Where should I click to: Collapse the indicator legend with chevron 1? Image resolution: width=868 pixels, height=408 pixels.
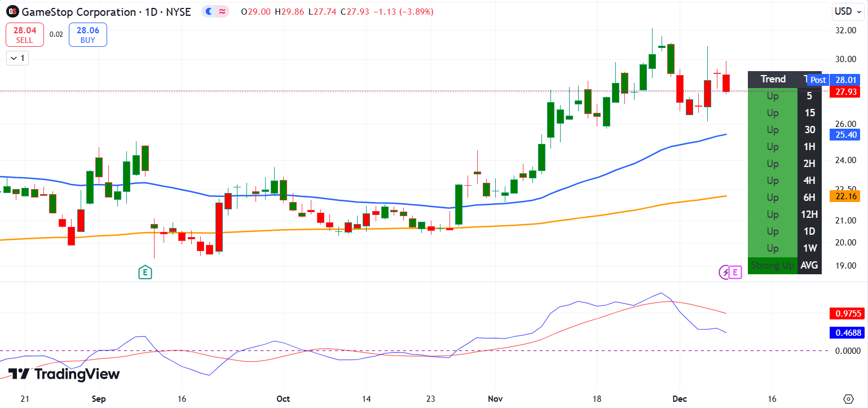pos(17,58)
